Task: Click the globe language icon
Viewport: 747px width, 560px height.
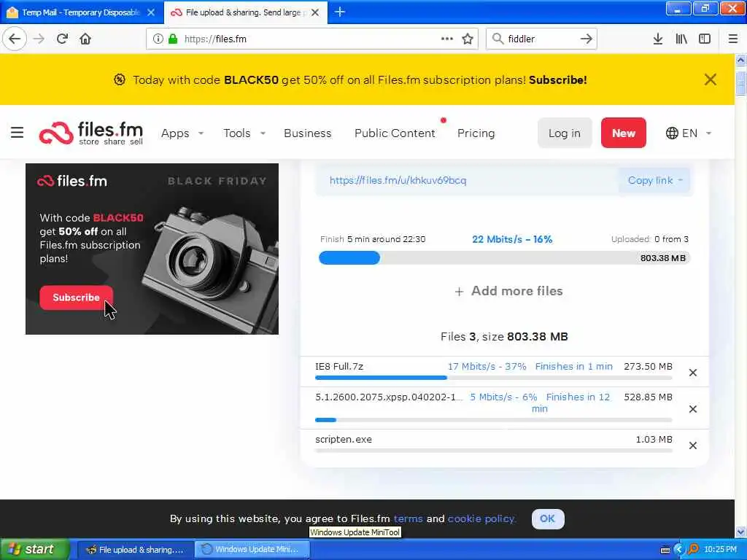Action: pos(672,133)
